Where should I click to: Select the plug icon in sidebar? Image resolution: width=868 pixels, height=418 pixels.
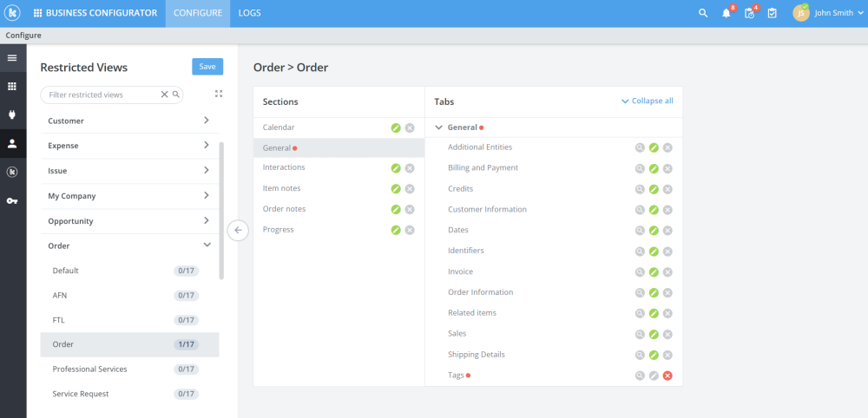click(12, 115)
